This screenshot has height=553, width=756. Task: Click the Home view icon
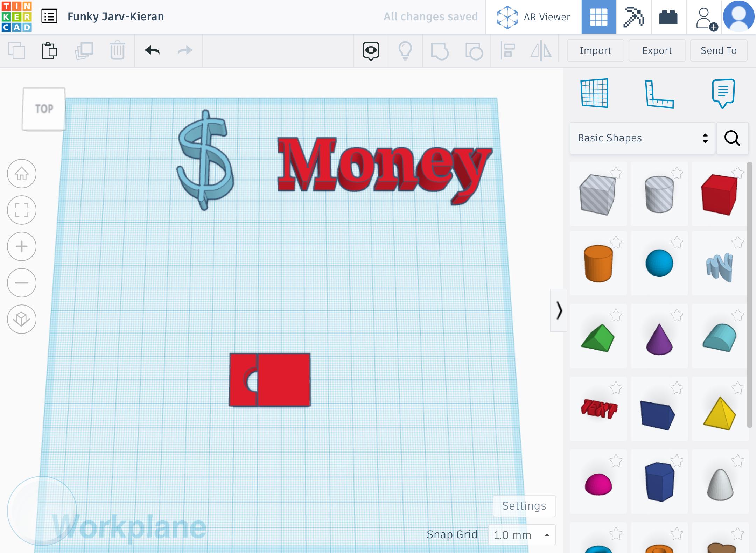[x=22, y=174]
